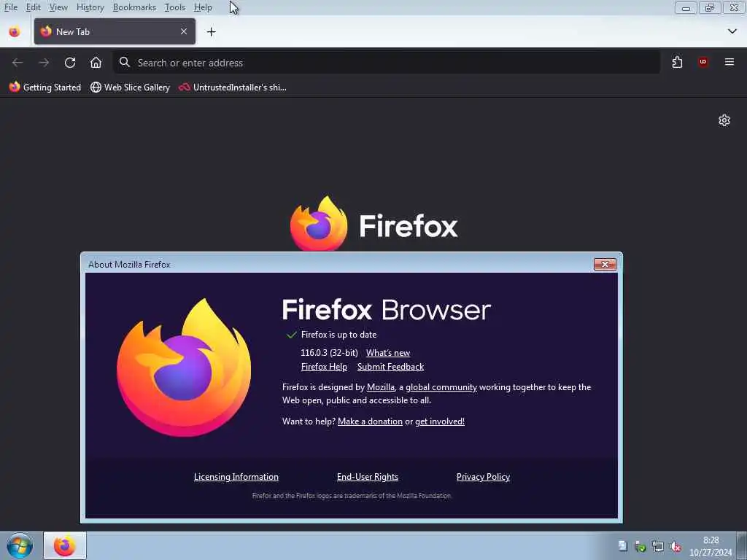
Task: Click the Firefox taskbar button
Action: click(65, 545)
